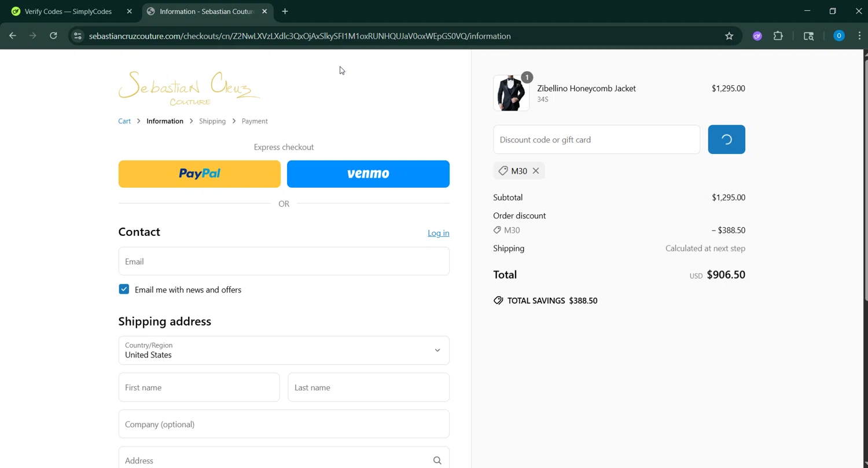This screenshot has width=868, height=468.
Task: Open the Log in link
Action: point(438,233)
